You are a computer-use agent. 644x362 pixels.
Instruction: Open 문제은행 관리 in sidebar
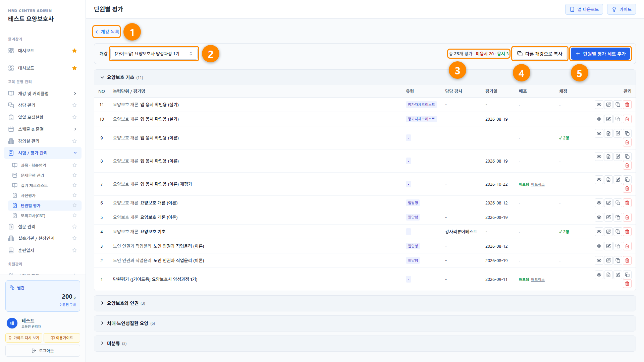coord(32,175)
